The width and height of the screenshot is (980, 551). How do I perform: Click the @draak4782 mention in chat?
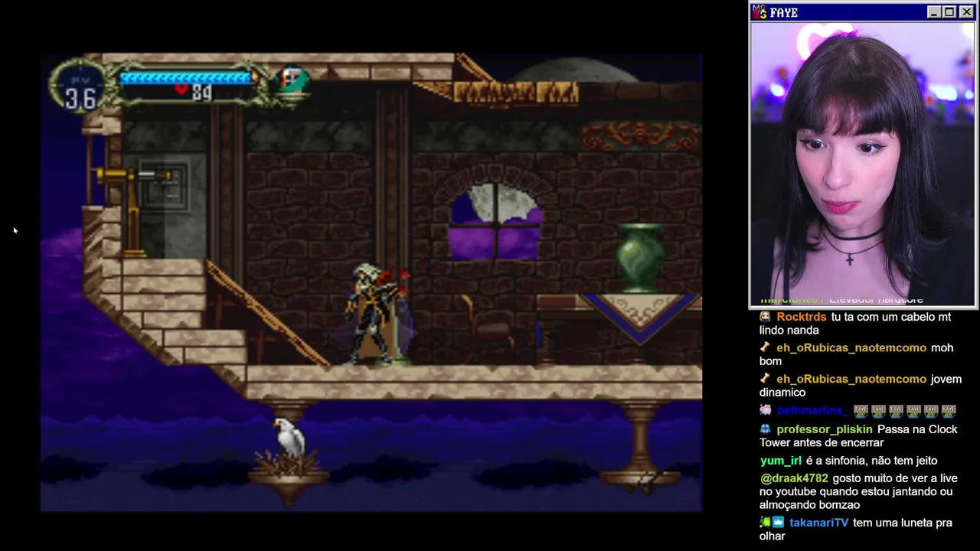pos(794,478)
